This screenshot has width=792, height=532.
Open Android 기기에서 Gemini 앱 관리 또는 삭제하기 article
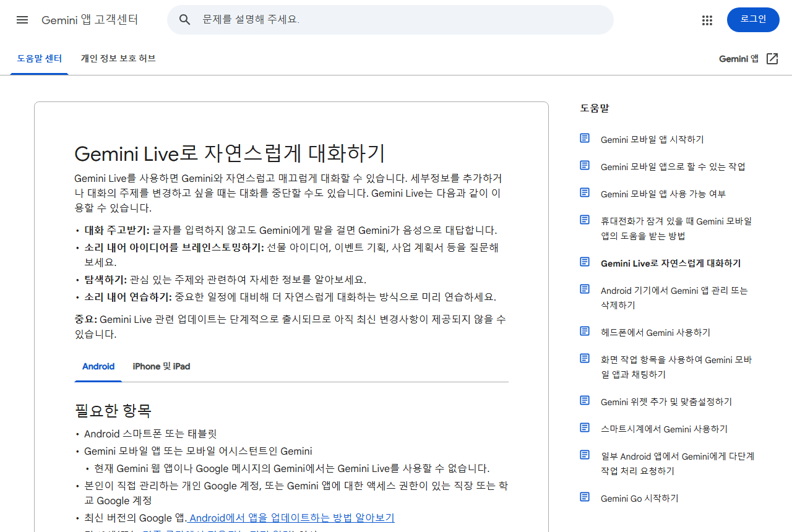674,298
